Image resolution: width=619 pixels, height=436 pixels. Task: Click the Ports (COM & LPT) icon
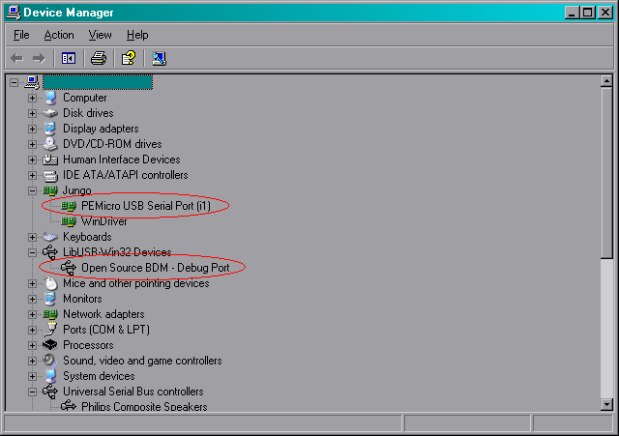(50, 329)
